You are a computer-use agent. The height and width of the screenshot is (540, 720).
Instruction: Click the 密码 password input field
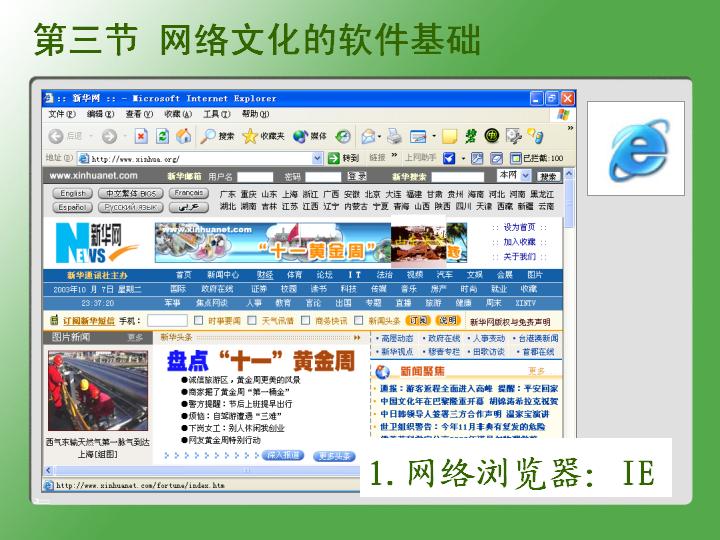click(323, 177)
